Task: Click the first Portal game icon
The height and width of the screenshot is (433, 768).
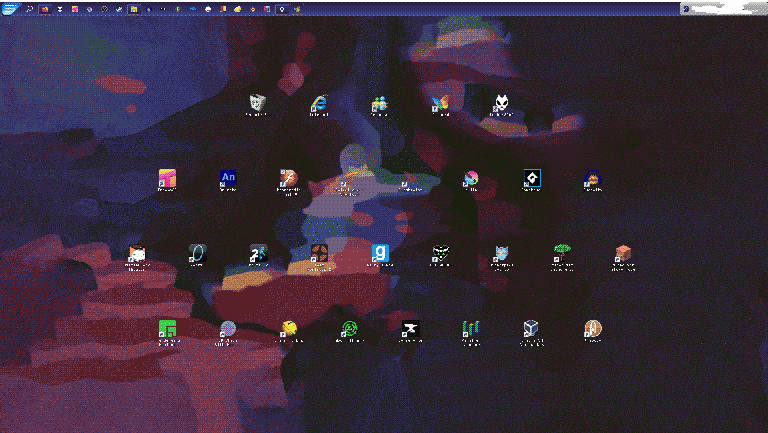Action: point(197,254)
